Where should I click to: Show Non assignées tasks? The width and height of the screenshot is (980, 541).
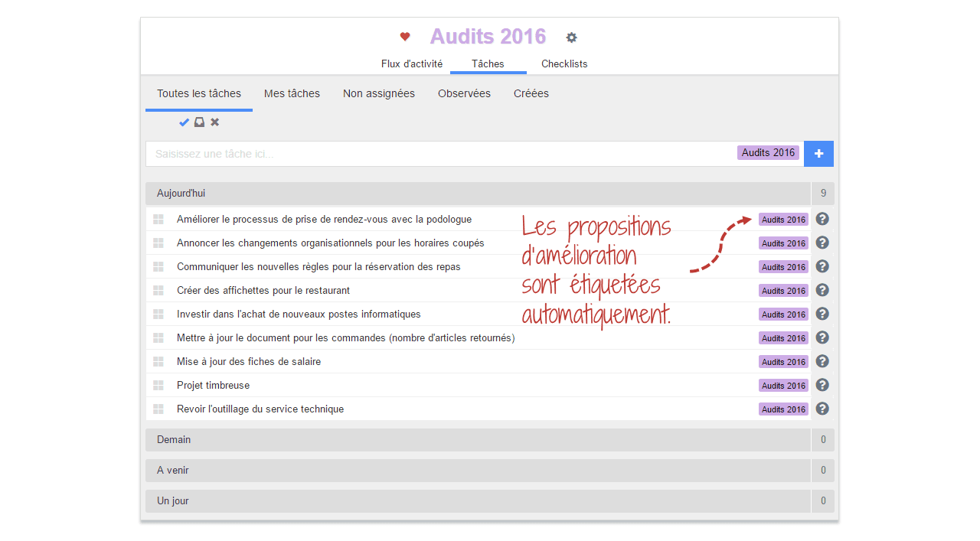pos(379,93)
